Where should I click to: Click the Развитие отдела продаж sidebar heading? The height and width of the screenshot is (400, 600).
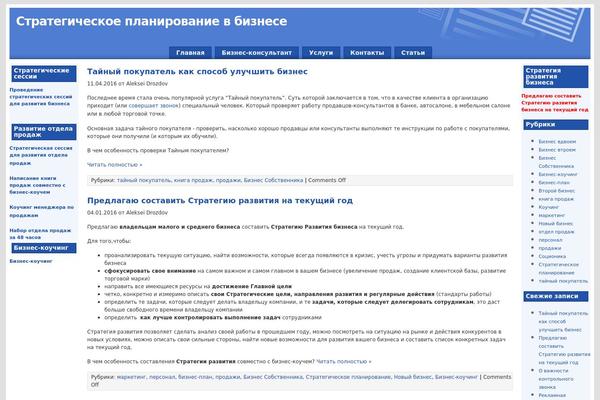[44, 132]
